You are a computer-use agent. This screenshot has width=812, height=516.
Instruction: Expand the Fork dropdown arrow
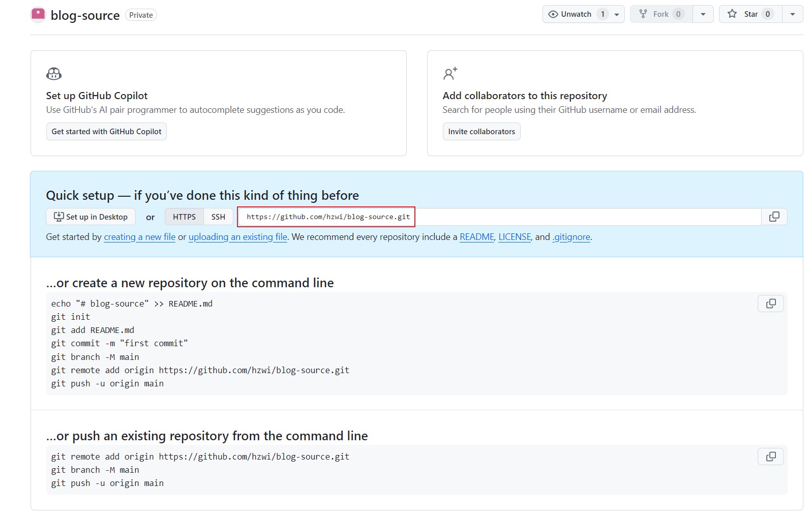703,14
